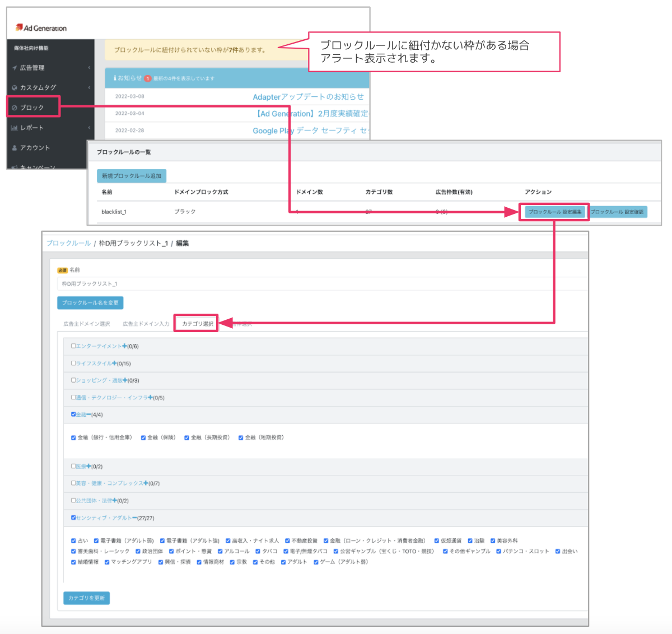
Task: Open the Adapterアップデートのお知らせ link
Action: pyautogui.click(x=308, y=97)
